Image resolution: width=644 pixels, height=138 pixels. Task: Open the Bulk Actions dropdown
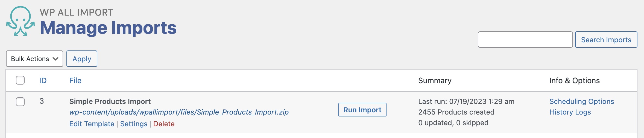coord(34,59)
